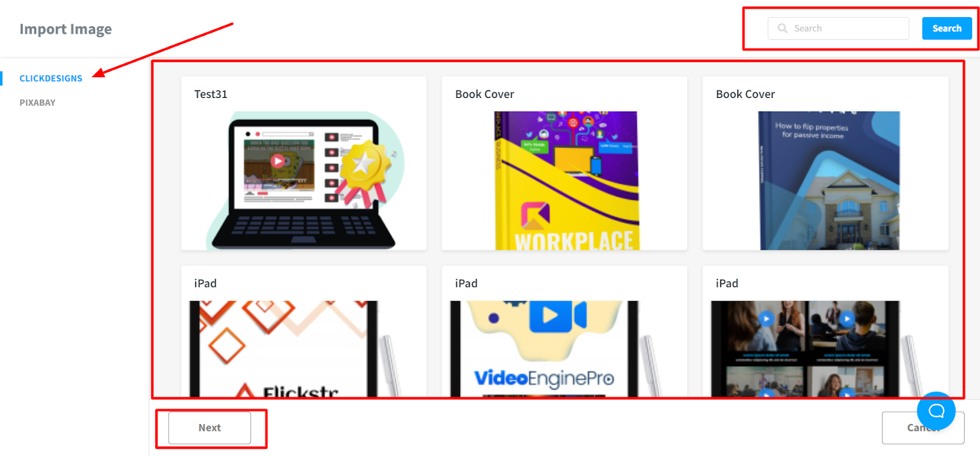Select the VideoEnginePro iPad thumbnail
The width and height of the screenshot is (980, 456).
[x=554, y=349]
